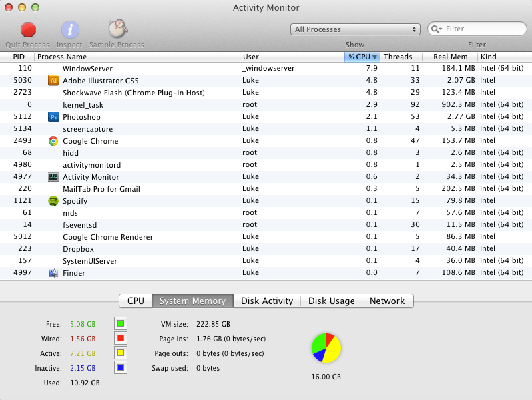Click the blue Inactive memory color swatch
Viewport: 532px width, 400px height.
(121, 367)
